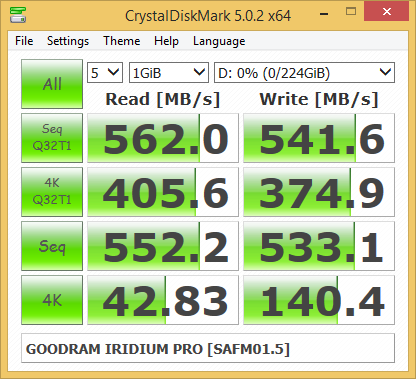416x379 pixels.
Task: Click the CrystalDiskMark app icon in title bar
Action: pos(18,15)
